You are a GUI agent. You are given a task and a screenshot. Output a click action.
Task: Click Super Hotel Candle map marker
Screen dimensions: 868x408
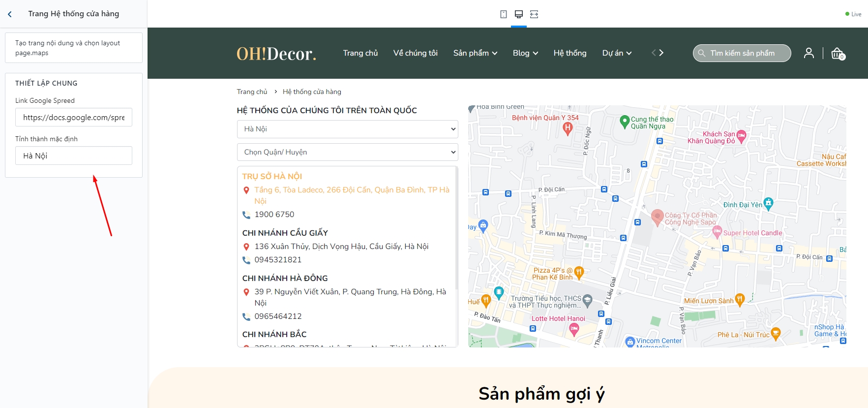click(x=717, y=232)
